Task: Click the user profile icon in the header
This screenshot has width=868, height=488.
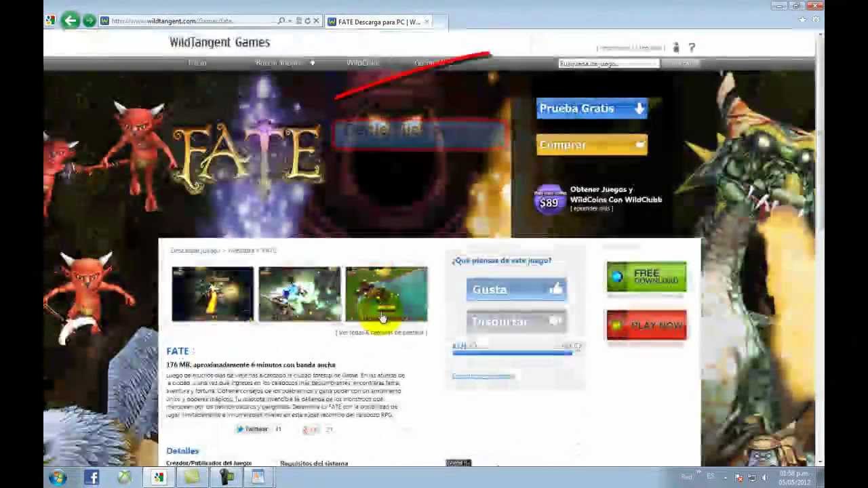Action: click(675, 47)
